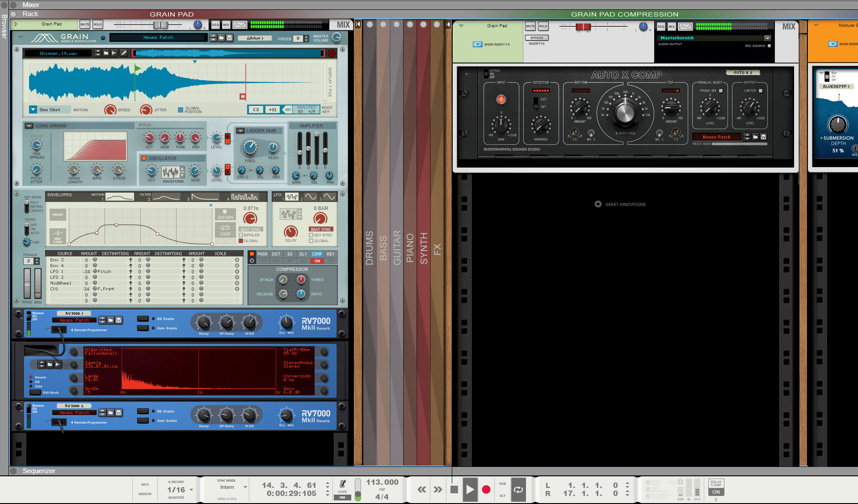Save Auto X Comp patch disk icon
This screenshot has width=858, height=504.
point(763,137)
